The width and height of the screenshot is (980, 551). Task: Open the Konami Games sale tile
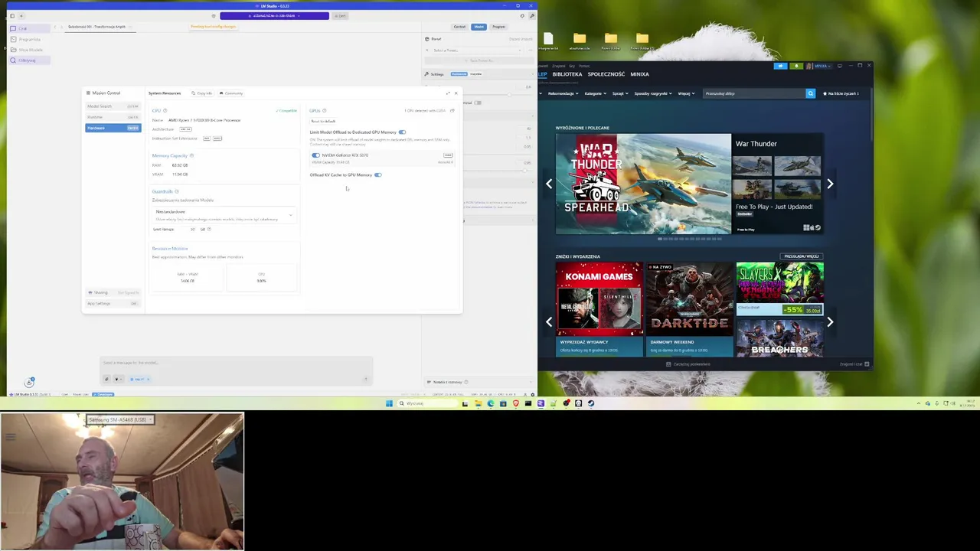pyautogui.click(x=599, y=309)
